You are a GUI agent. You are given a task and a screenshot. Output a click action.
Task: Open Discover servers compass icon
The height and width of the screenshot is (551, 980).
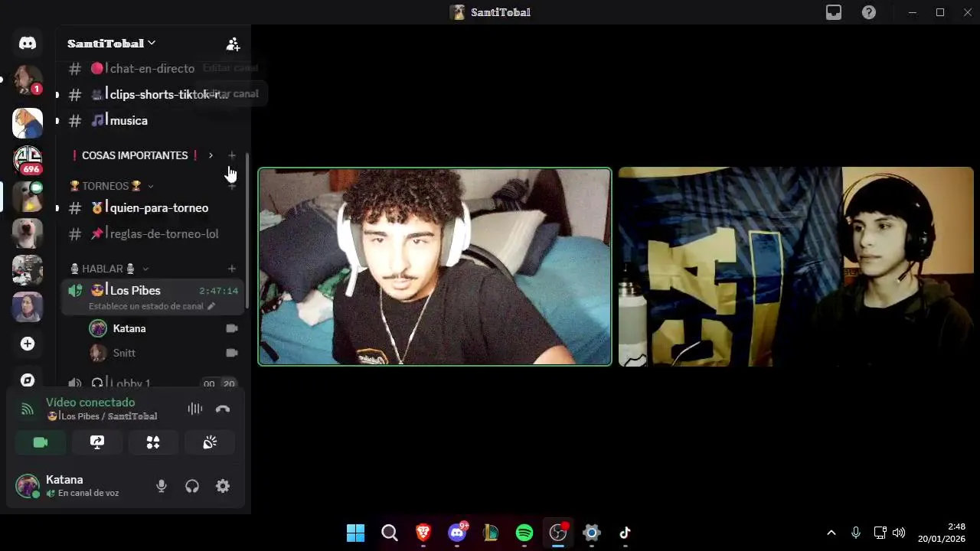pyautogui.click(x=28, y=380)
